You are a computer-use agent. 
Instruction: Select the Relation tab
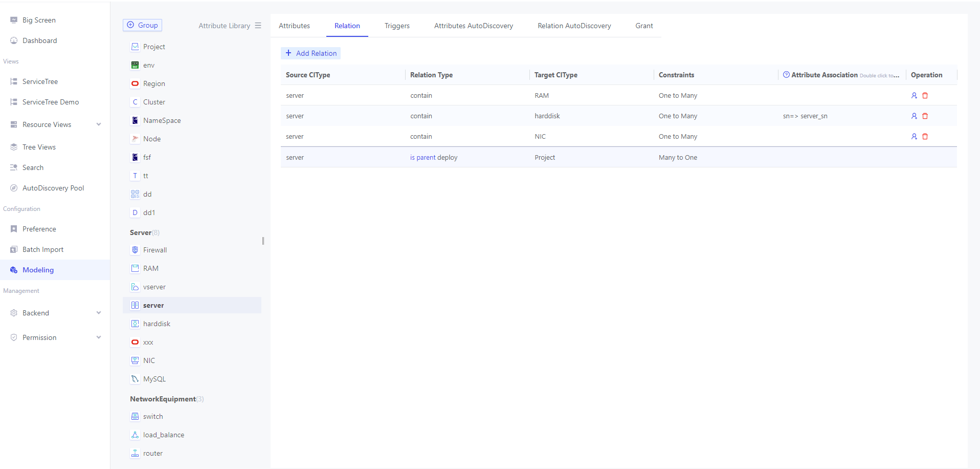(347, 26)
